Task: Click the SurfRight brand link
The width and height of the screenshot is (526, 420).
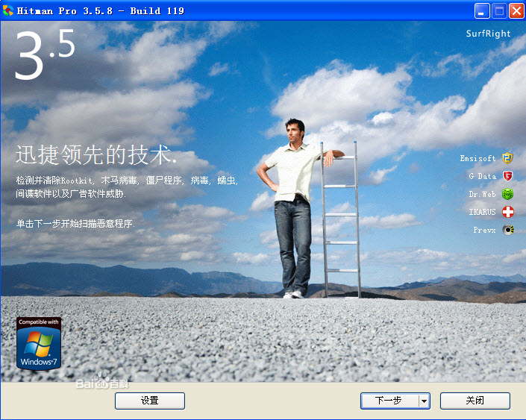Action: click(488, 34)
